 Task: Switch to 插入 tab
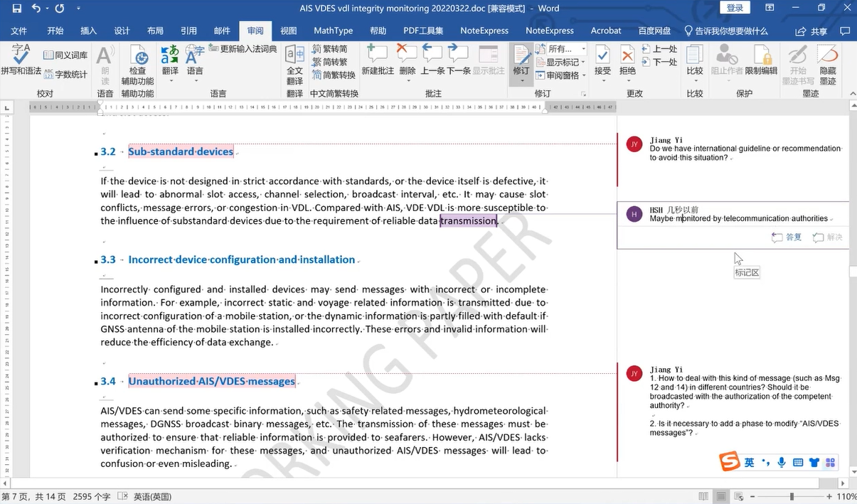tap(88, 31)
